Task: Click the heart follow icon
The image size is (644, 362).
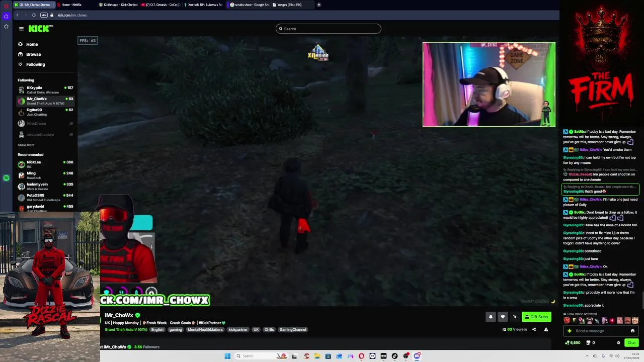Action: tap(503, 317)
